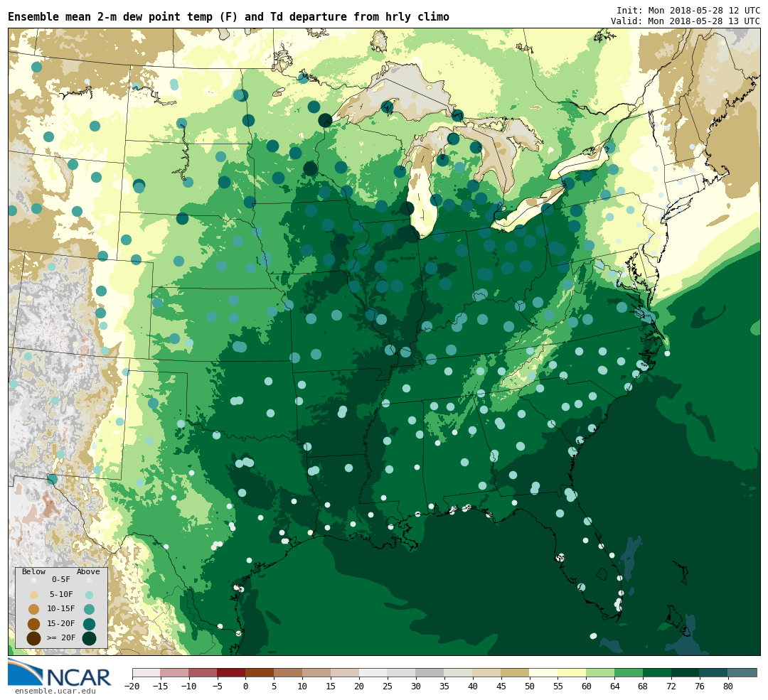Pick the dark red -5 to 0 swatch
The width and height of the screenshot is (768, 700).
(x=231, y=672)
